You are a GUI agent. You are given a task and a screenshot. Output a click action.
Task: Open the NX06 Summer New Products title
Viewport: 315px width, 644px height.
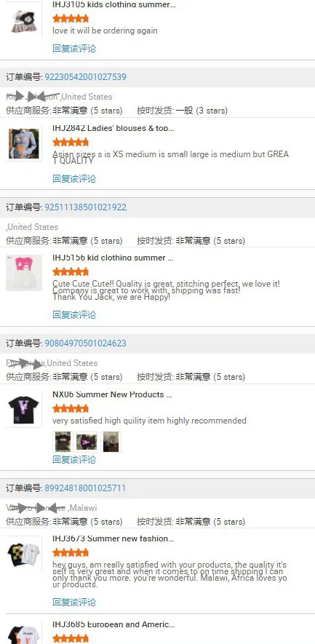point(112,394)
